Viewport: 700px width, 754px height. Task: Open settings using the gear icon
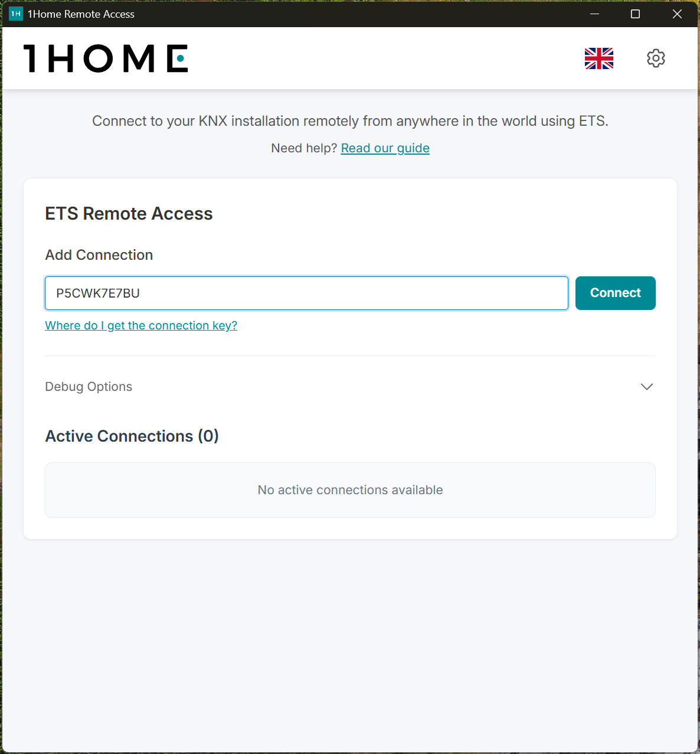(x=656, y=58)
